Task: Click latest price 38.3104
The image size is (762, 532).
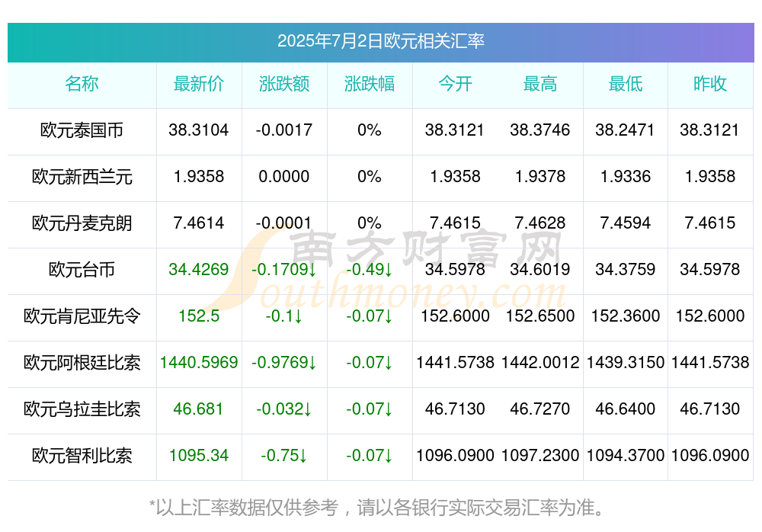Action: [199, 130]
